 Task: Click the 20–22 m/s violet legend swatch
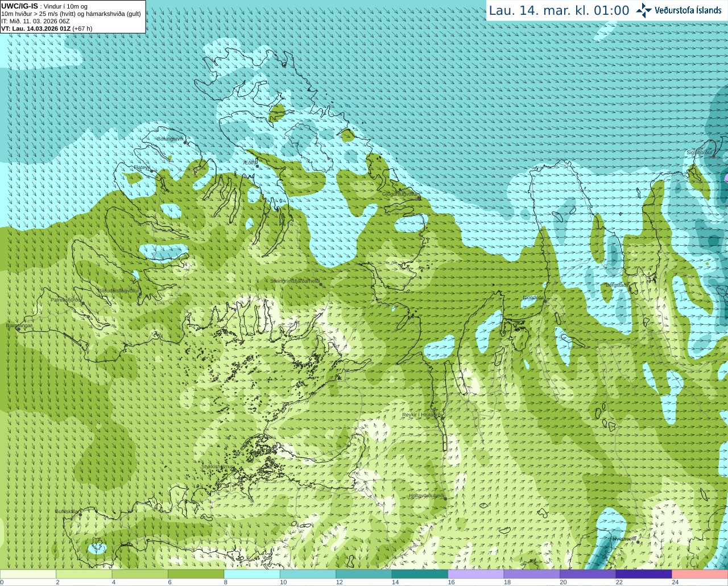[588, 574]
